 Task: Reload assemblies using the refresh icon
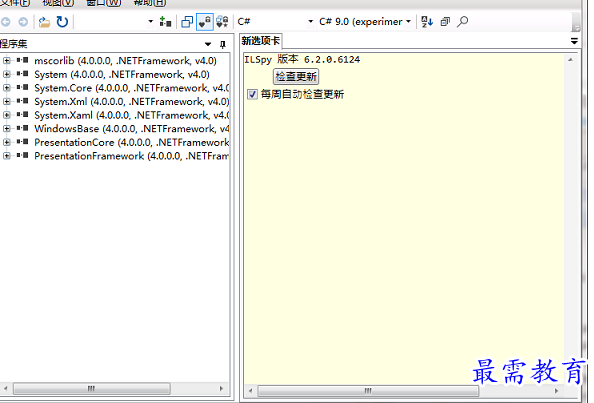[x=62, y=22]
